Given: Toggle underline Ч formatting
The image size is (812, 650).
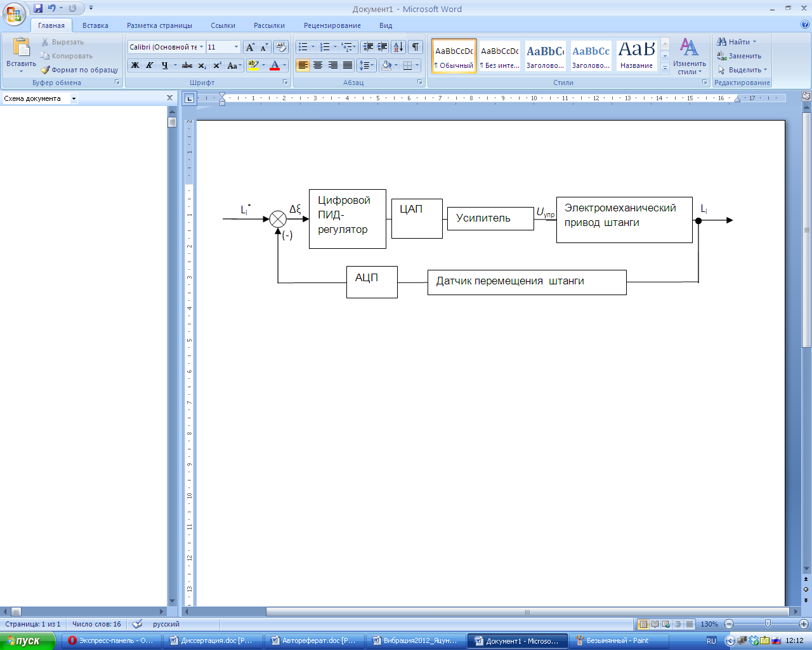Looking at the screenshot, I should click(165, 65).
